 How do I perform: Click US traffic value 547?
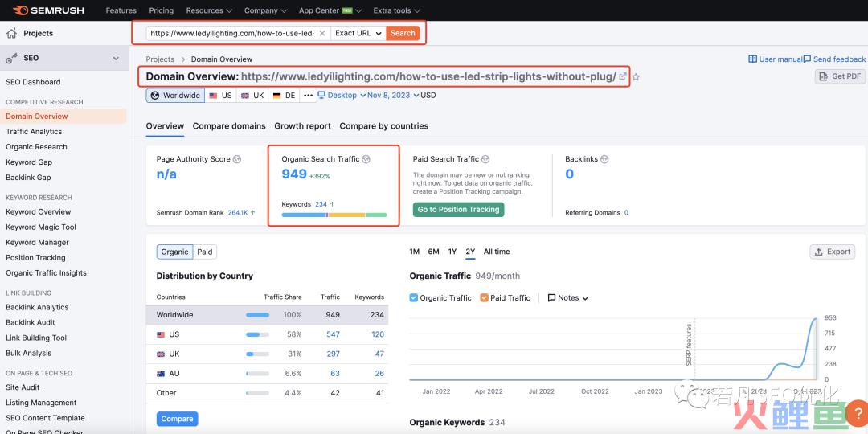tap(333, 334)
